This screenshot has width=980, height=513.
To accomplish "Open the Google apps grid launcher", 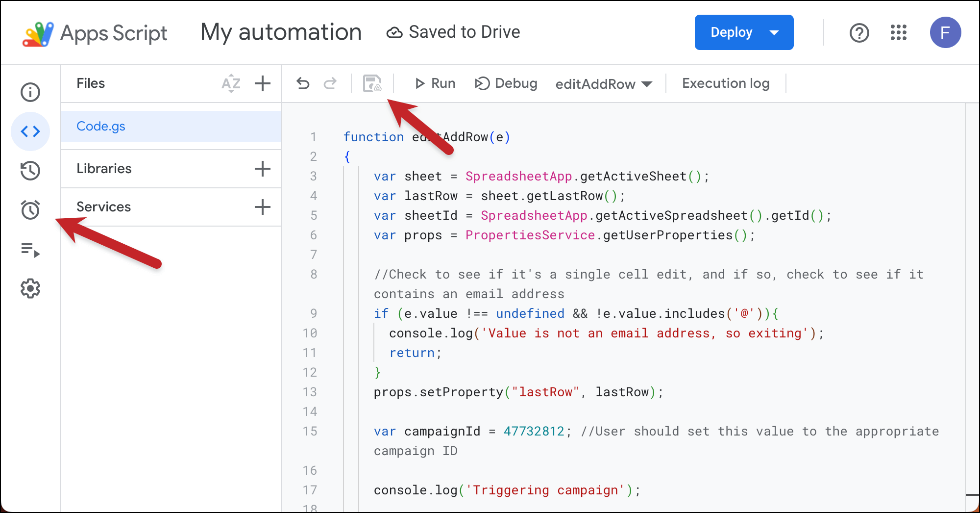I will tap(899, 33).
